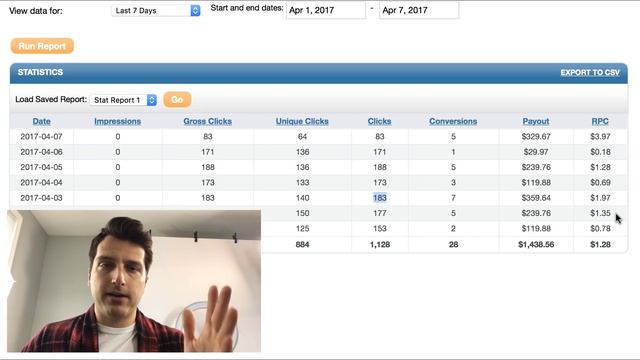The width and height of the screenshot is (640, 360).
Task: Click the date cell 2017-04-06
Action: coord(42,152)
